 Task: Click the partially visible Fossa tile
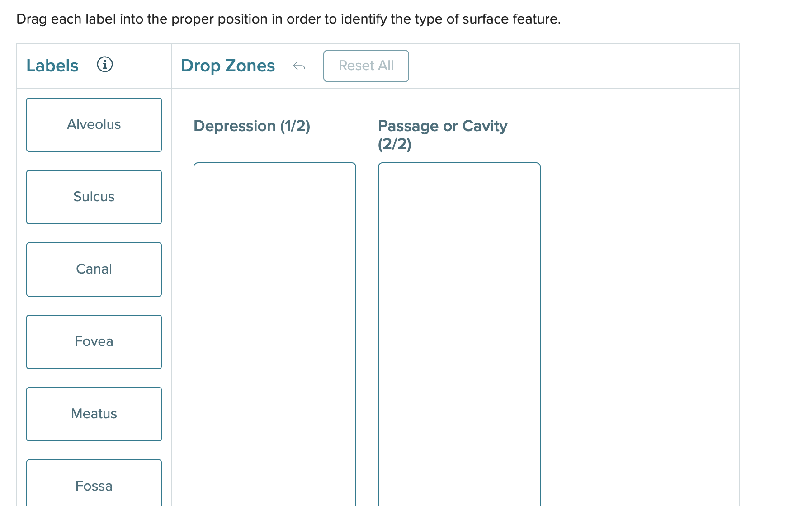click(94, 486)
